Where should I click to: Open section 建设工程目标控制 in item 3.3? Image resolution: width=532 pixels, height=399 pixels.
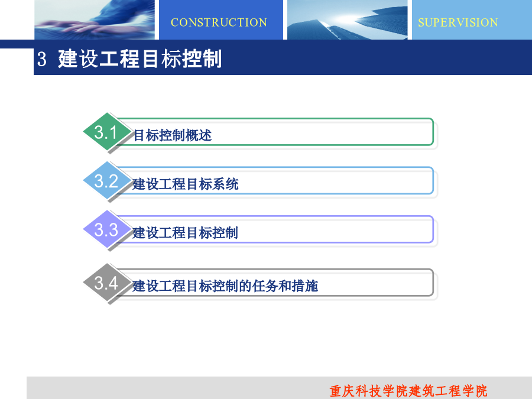point(185,233)
